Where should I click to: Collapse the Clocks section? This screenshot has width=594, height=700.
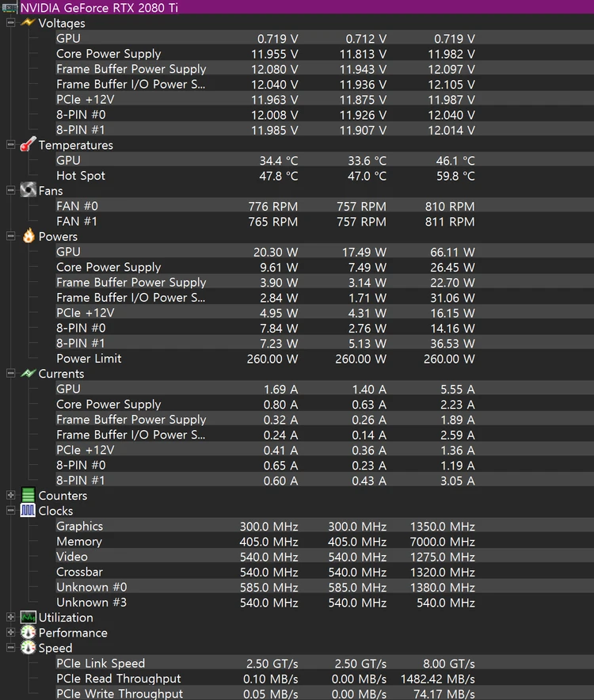[x=11, y=510]
